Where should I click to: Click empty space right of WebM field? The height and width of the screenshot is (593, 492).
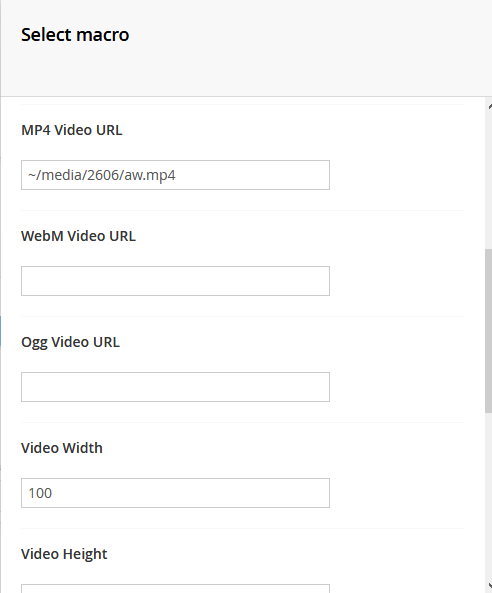pyautogui.click(x=397, y=281)
